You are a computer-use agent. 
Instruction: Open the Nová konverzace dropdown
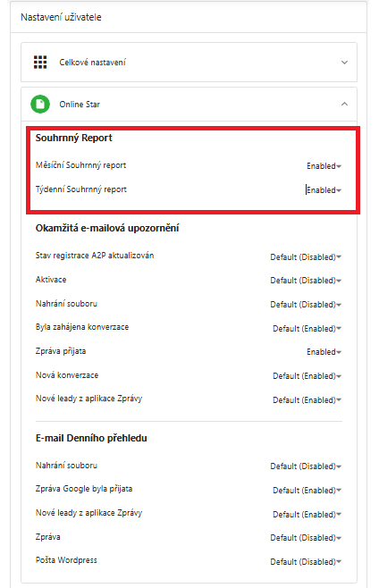coord(307,376)
